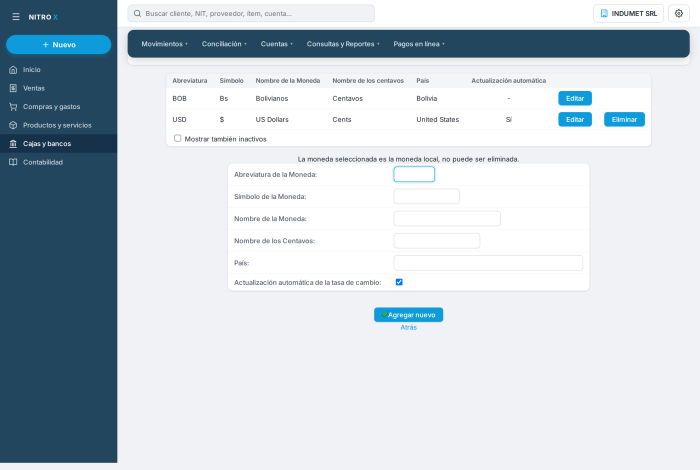Focus the global search field
This screenshot has width=700, height=470.
point(251,13)
